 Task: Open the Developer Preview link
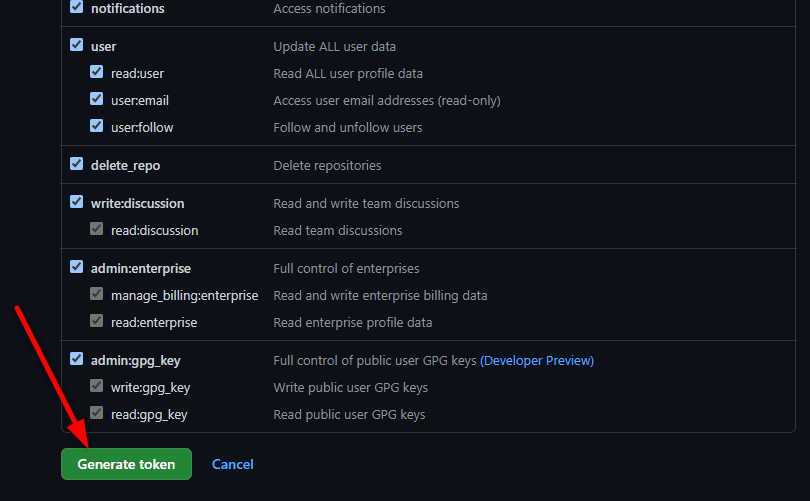click(537, 360)
